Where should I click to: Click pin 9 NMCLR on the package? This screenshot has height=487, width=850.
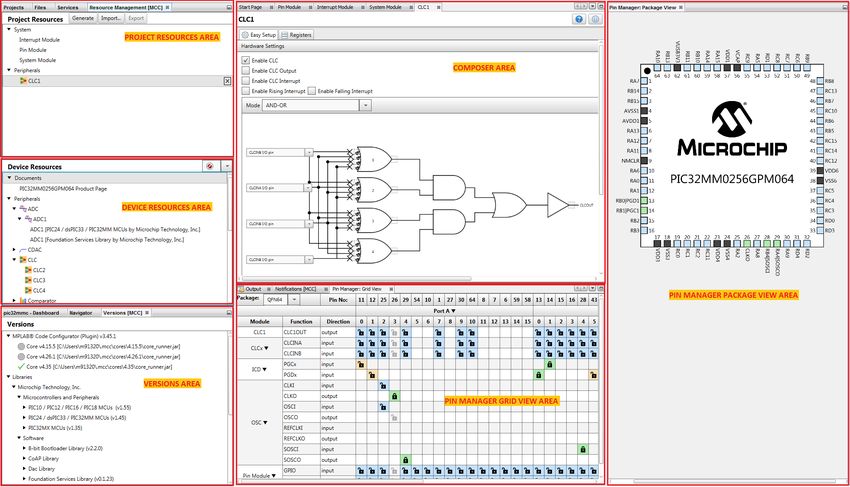644,161
